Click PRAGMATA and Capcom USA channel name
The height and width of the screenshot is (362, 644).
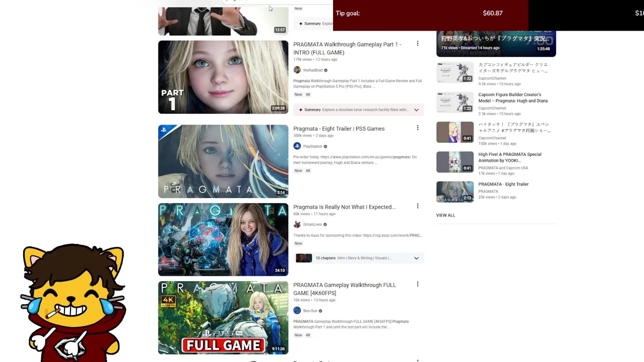click(503, 168)
